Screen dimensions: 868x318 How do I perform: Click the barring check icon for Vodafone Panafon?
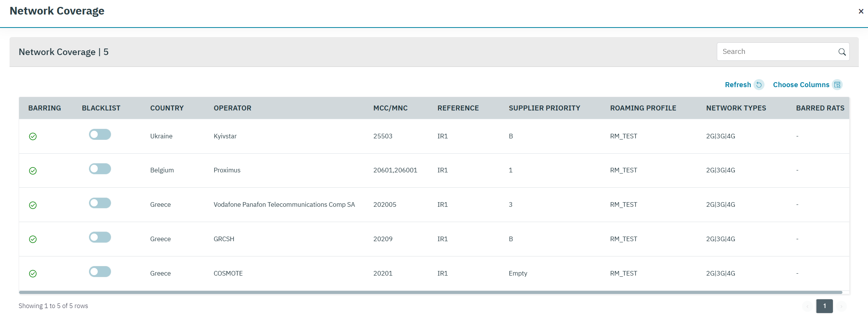tap(33, 205)
